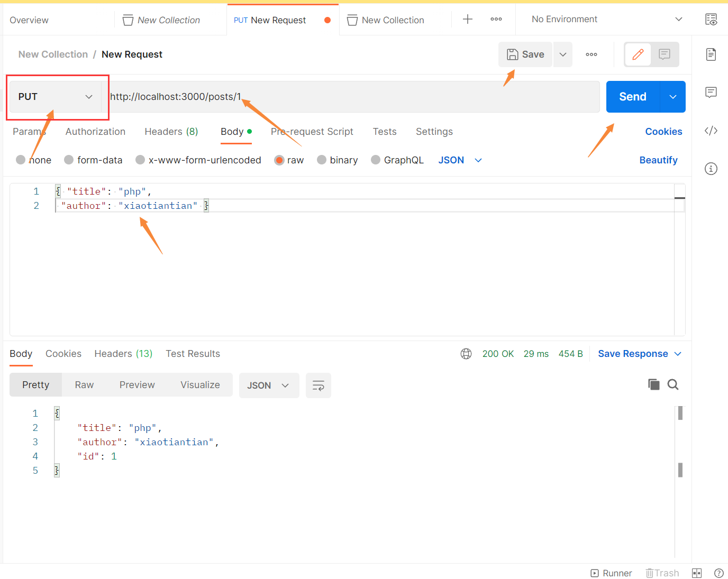Copy the response body icon

[x=654, y=384]
